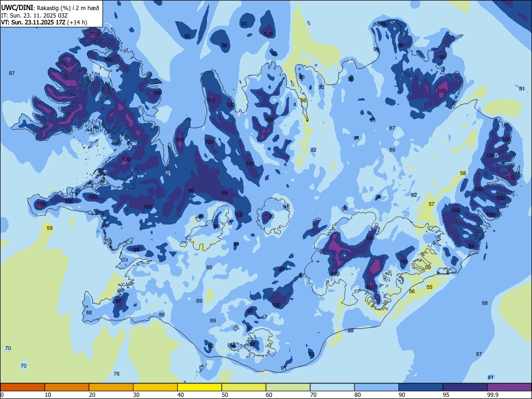Image resolution: width=532 pixels, height=399 pixels.
Task: Click the '10' legend tick label
Action: click(x=48, y=395)
